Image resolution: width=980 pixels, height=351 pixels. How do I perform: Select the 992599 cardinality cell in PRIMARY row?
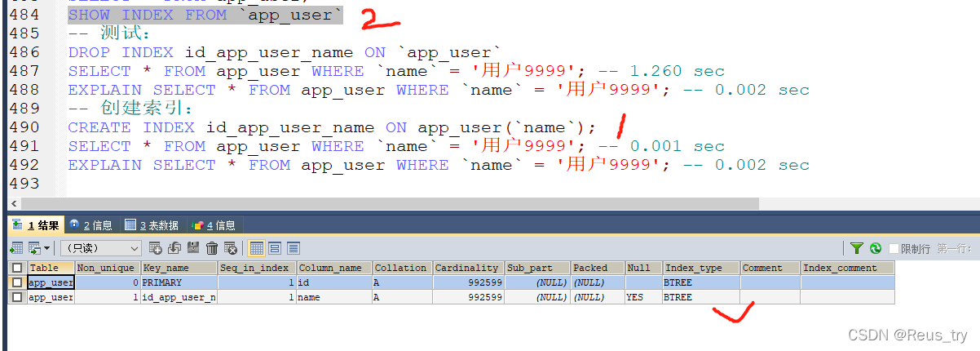(x=469, y=282)
